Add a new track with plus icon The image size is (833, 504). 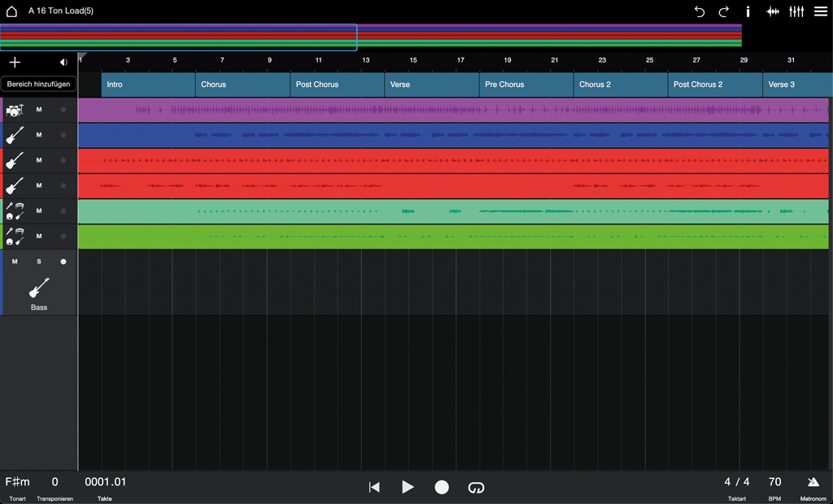pyautogui.click(x=15, y=63)
